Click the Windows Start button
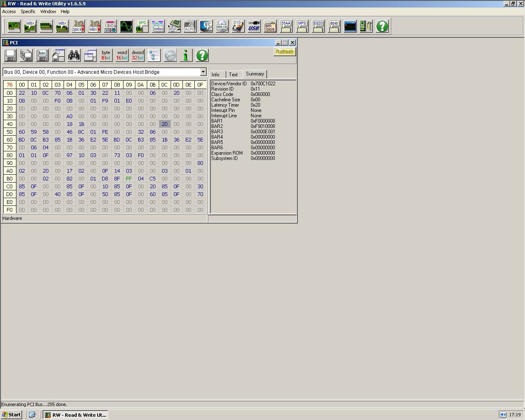The width and height of the screenshot is (525, 420). (x=11, y=415)
